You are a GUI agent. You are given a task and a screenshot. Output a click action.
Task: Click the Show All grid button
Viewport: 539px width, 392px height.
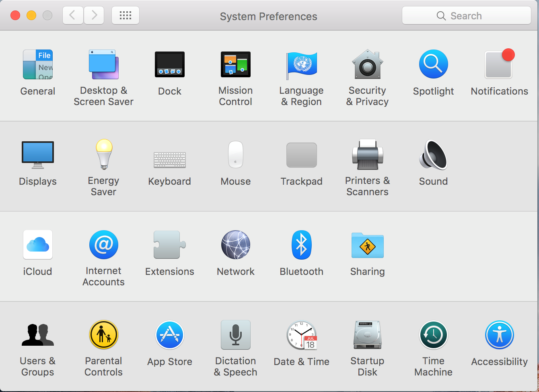[125, 16]
